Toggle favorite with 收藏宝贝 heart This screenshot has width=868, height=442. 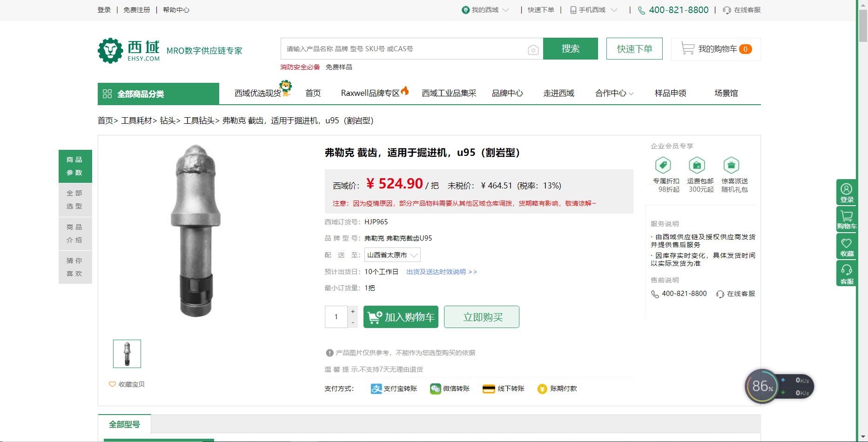pyautogui.click(x=127, y=384)
